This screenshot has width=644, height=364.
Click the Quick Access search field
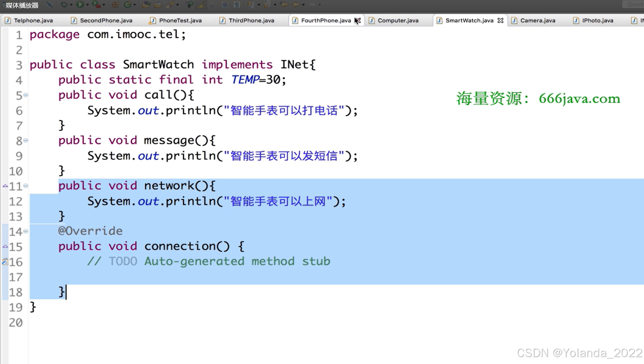(633, 4)
